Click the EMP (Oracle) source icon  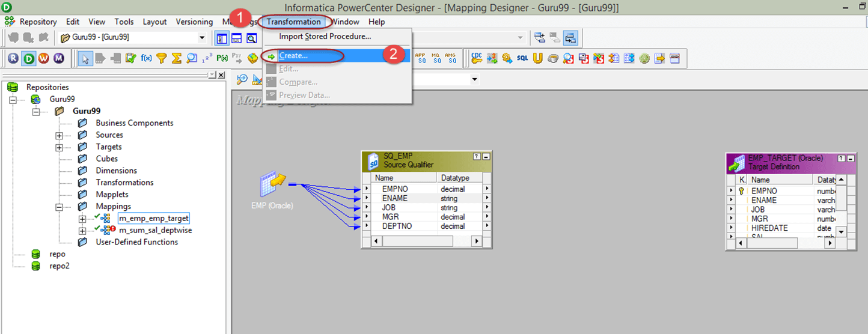(272, 186)
